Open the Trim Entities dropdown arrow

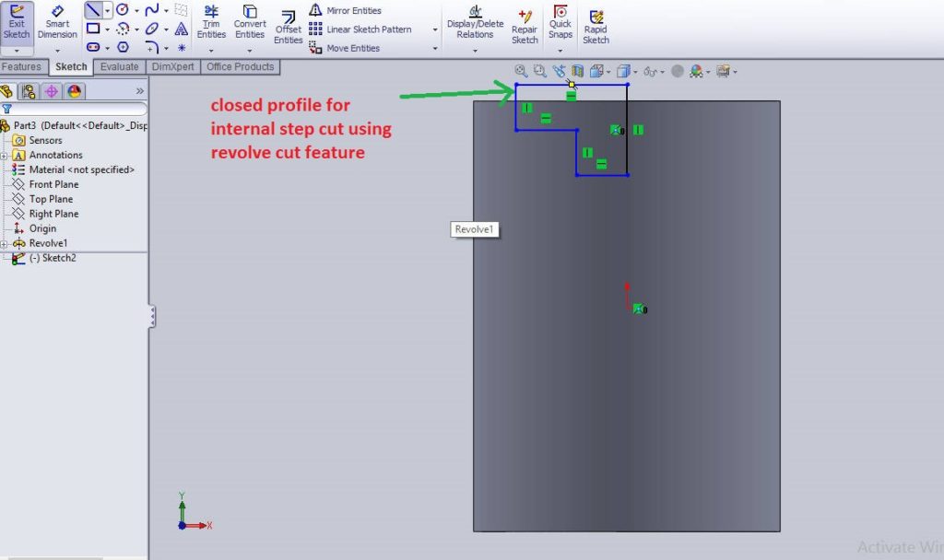tap(211, 51)
